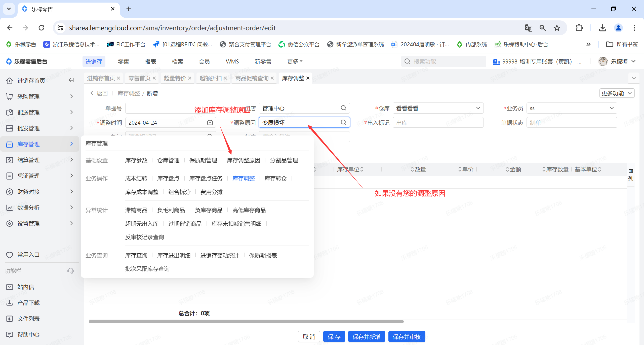Click 保 存 button

click(334, 337)
